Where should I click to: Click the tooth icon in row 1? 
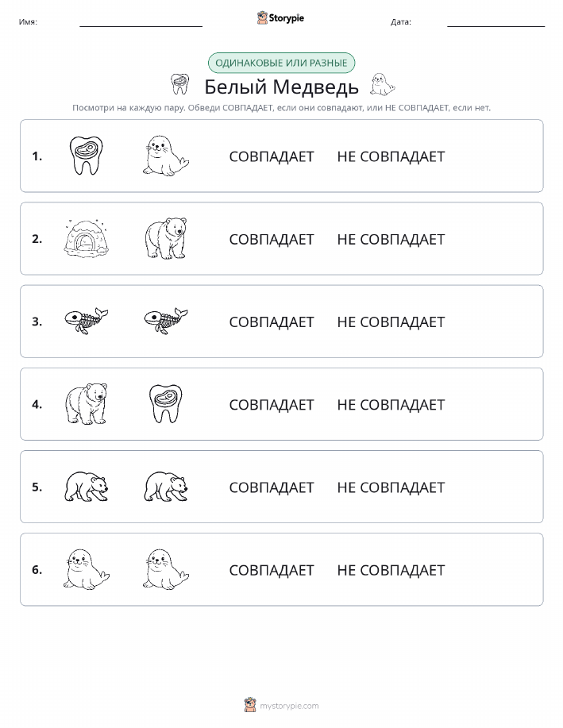(x=86, y=156)
